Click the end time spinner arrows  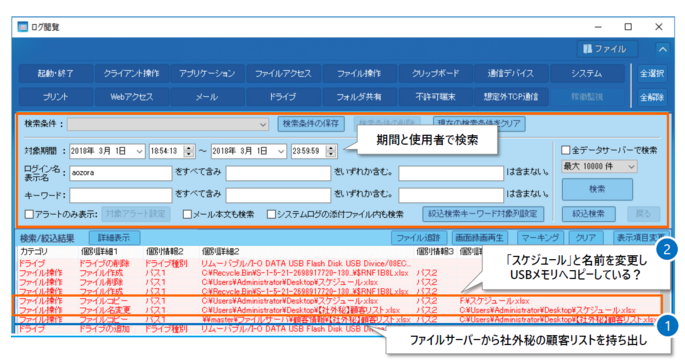pyautogui.click(x=331, y=151)
